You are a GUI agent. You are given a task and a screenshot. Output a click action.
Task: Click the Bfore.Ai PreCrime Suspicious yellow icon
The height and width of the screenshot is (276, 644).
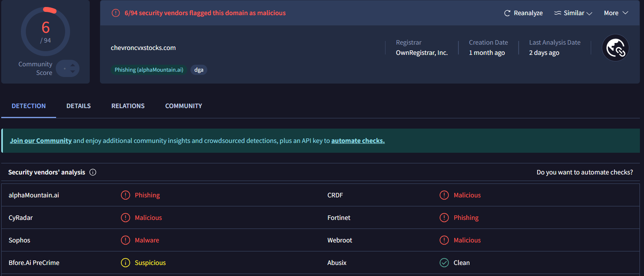[125, 263]
